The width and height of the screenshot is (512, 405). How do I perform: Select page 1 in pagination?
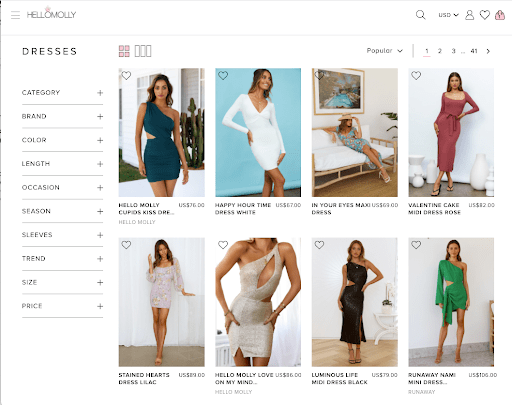coord(427,51)
